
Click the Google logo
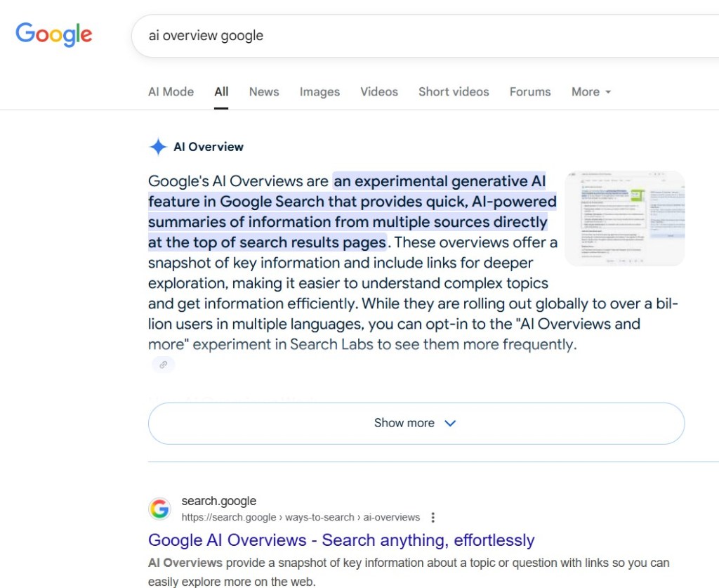tap(54, 34)
